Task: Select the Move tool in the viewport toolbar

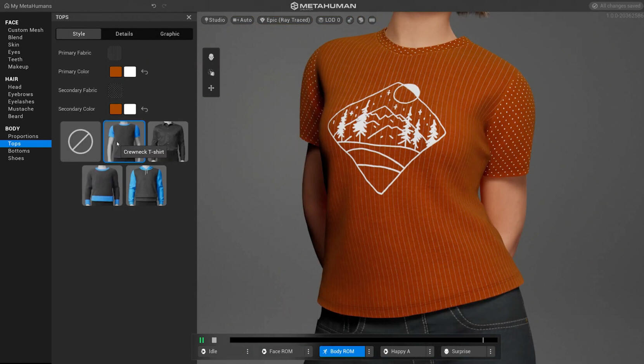Action: point(211,88)
